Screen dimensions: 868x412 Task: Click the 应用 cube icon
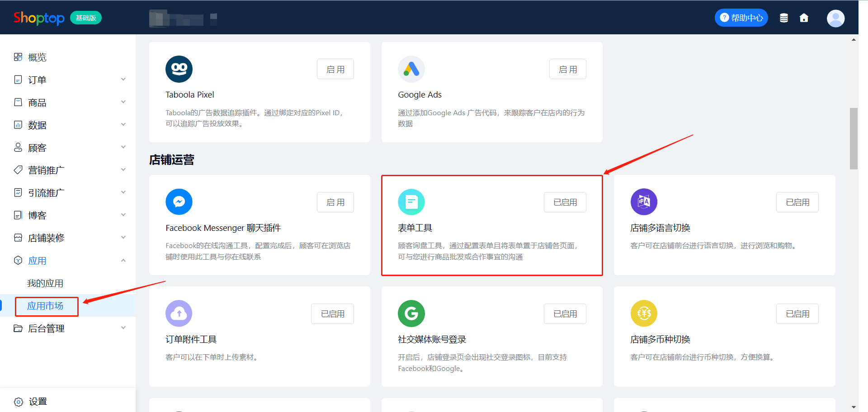18,260
